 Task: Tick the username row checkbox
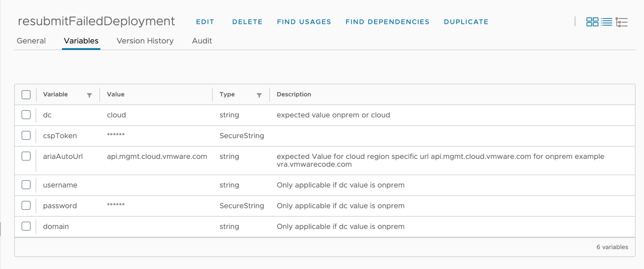26,185
